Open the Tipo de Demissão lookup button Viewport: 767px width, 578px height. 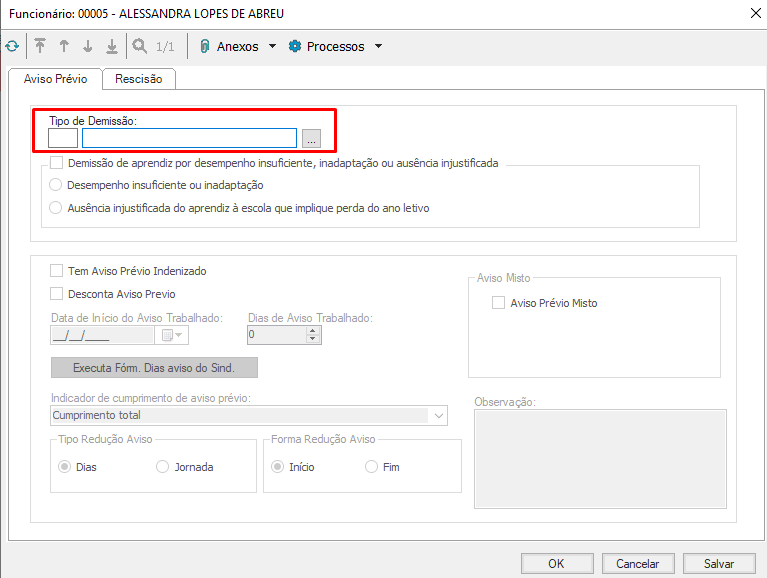pyautogui.click(x=312, y=138)
